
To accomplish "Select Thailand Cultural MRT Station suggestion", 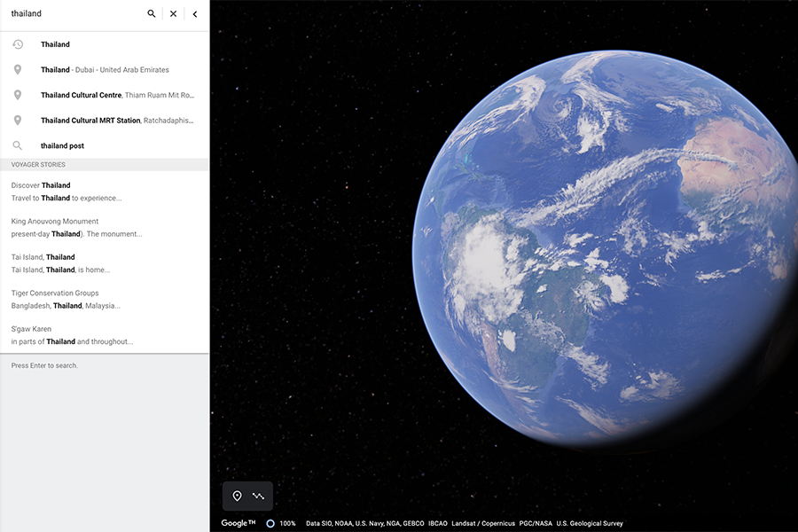I will (x=117, y=121).
